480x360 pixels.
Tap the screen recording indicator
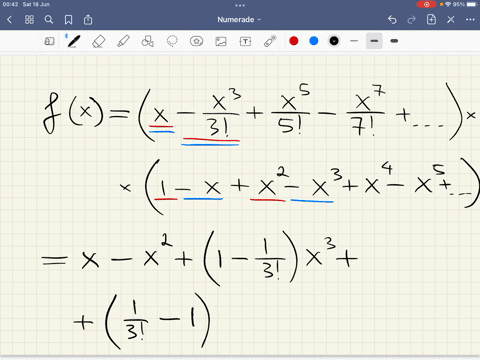(x=426, y=4)
